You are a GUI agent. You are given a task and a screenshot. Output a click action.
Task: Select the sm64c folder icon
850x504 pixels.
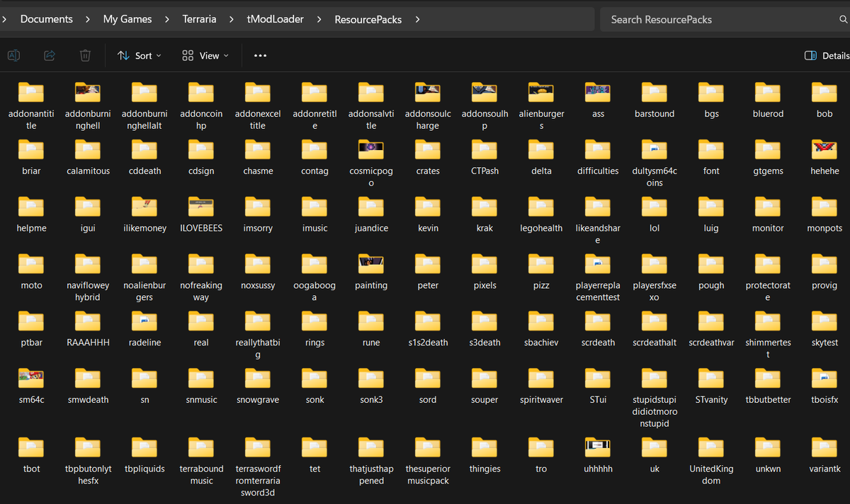[31, 379]
